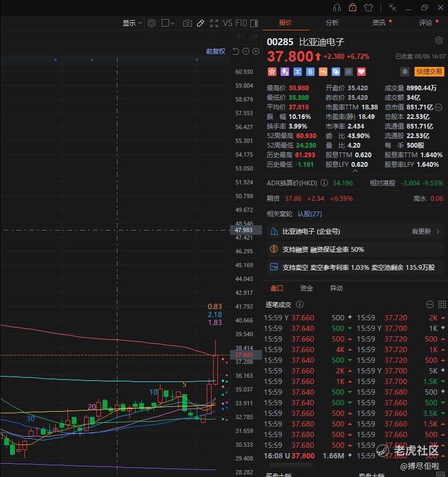Click the MA indicator value 0.83
The image size is (448, 477).
pyautogui.click(x=215, y=306)
